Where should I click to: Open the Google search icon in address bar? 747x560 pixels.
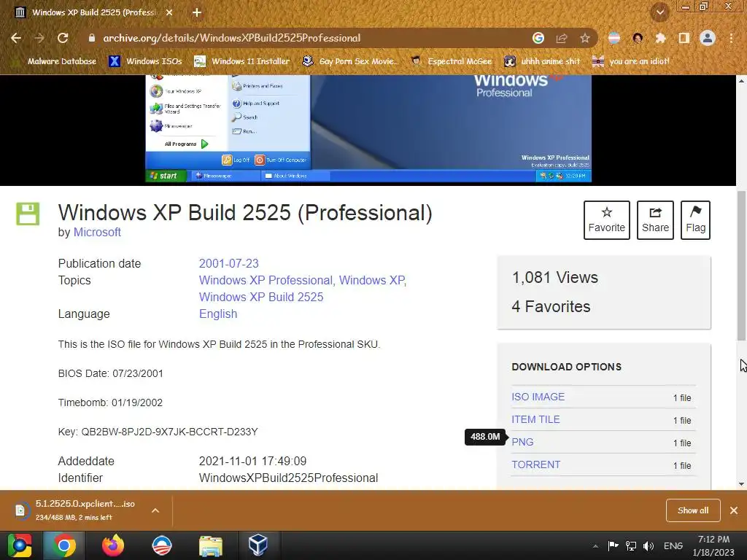click(538, 38)
